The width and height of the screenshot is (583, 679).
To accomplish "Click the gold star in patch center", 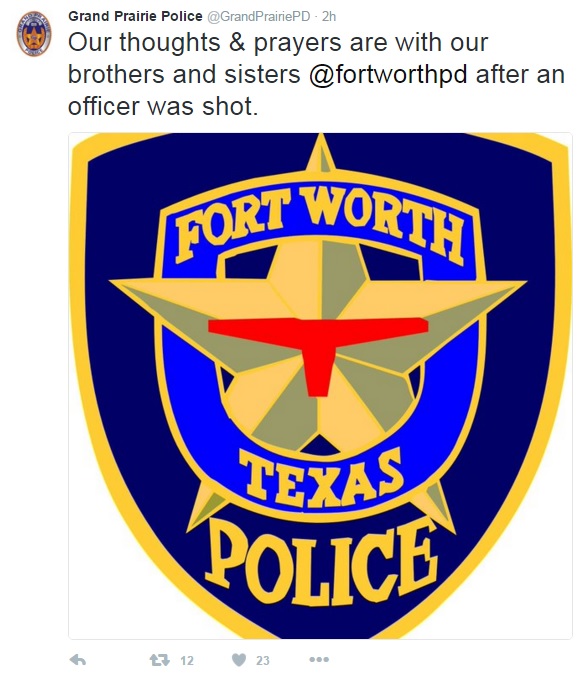I will click(x=318, y=346).
